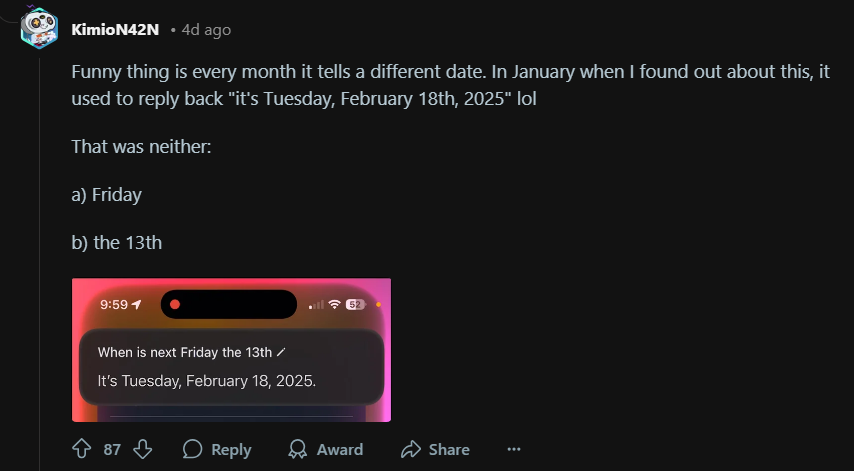Click the Award ribbon icon
This screenshot has height=471, width=854.
297,449
